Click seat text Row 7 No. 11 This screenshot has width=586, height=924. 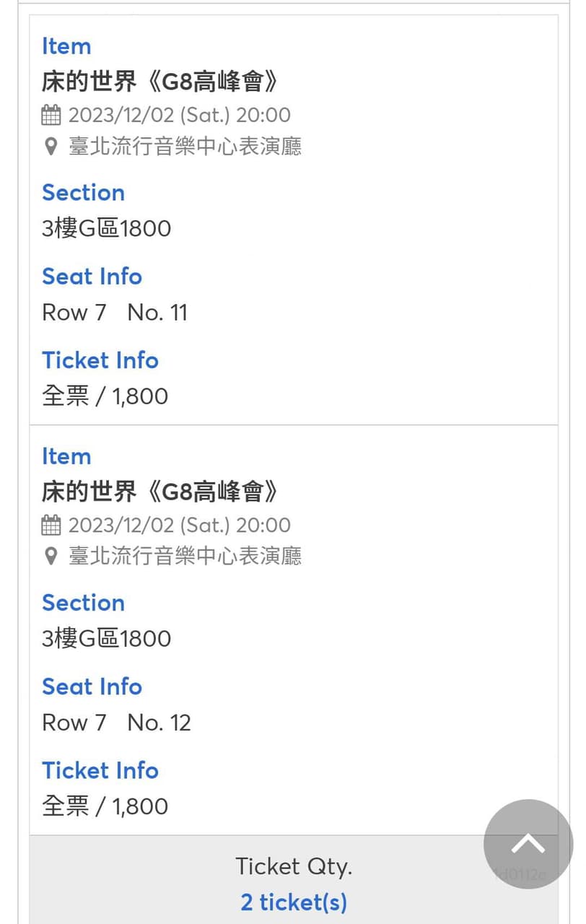click(x=115, y=313)
